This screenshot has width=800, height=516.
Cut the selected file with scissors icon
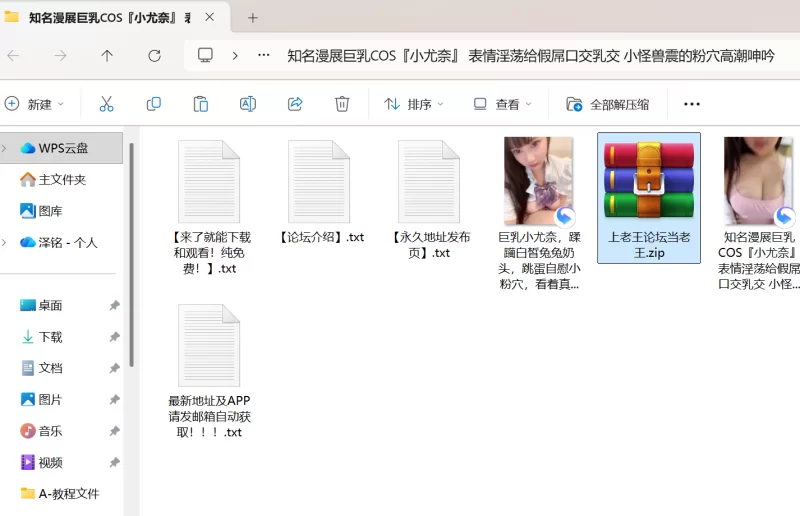106,104
